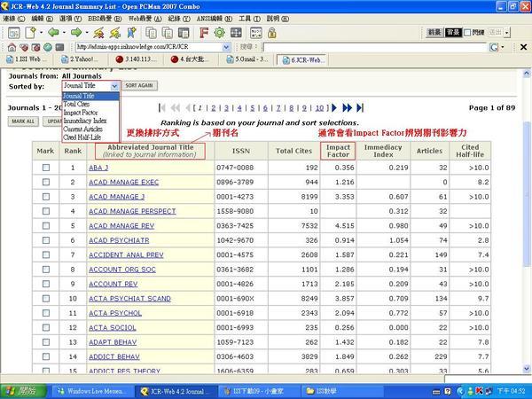Viewport: 532px width, 399px height.
Task: Tick the checkbox for ACAD MANAGE REV
Action: tap(46, 226)
